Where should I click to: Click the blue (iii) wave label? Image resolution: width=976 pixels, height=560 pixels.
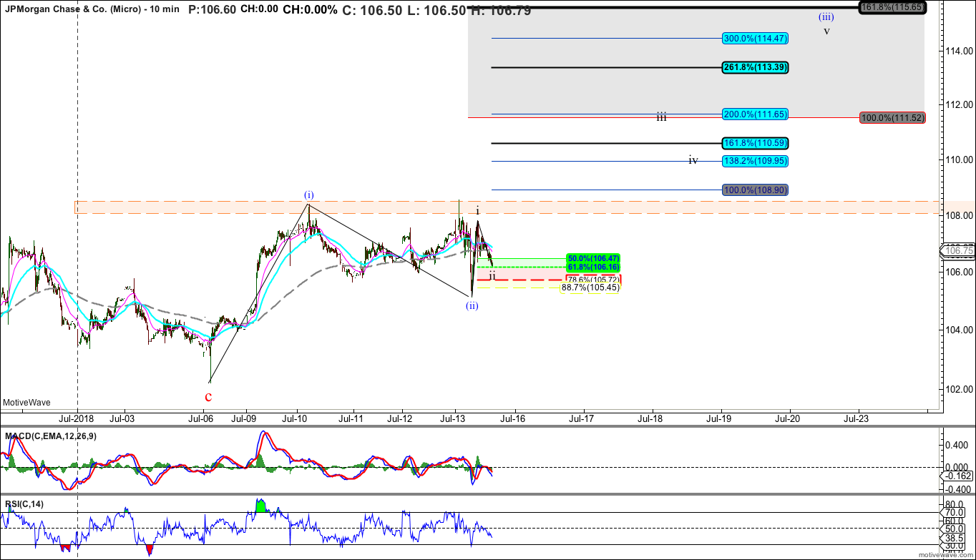(826, 16)
